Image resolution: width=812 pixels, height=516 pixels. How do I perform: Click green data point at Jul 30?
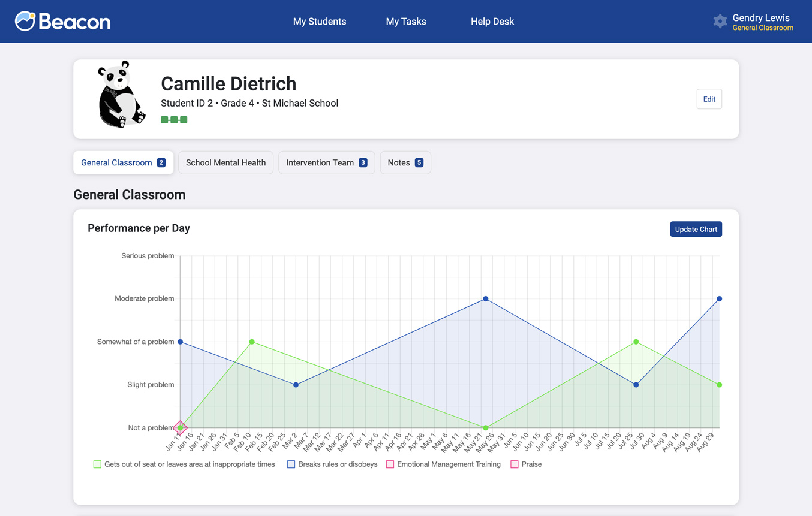636,342
